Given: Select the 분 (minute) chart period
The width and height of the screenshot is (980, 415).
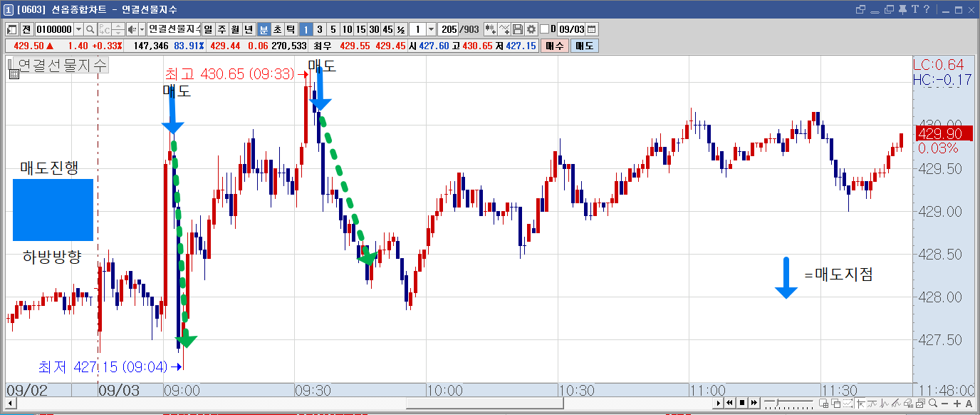Looking at the screenshot, I should (x=264, y=29).
